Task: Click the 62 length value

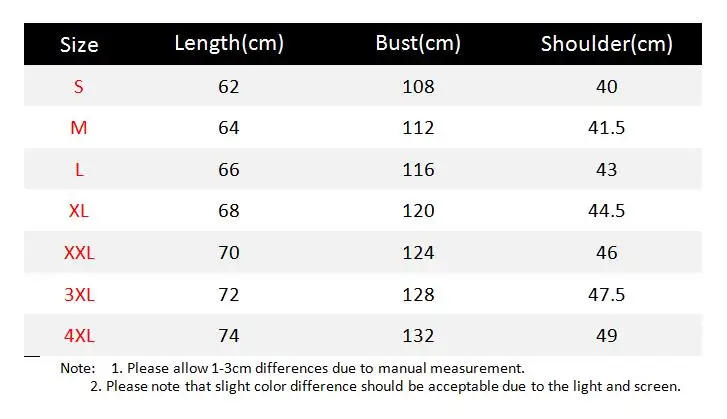Action: pyautogui.click(x=229, y=87)
